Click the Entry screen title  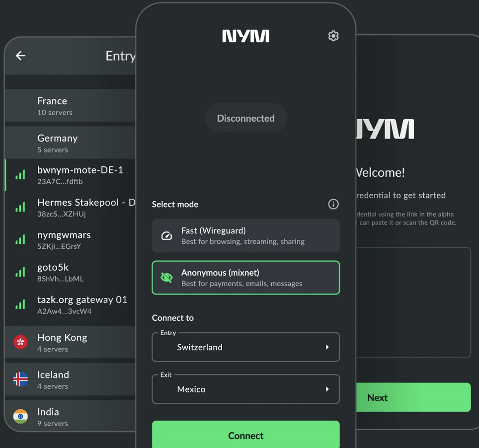[x=121, y=56]
